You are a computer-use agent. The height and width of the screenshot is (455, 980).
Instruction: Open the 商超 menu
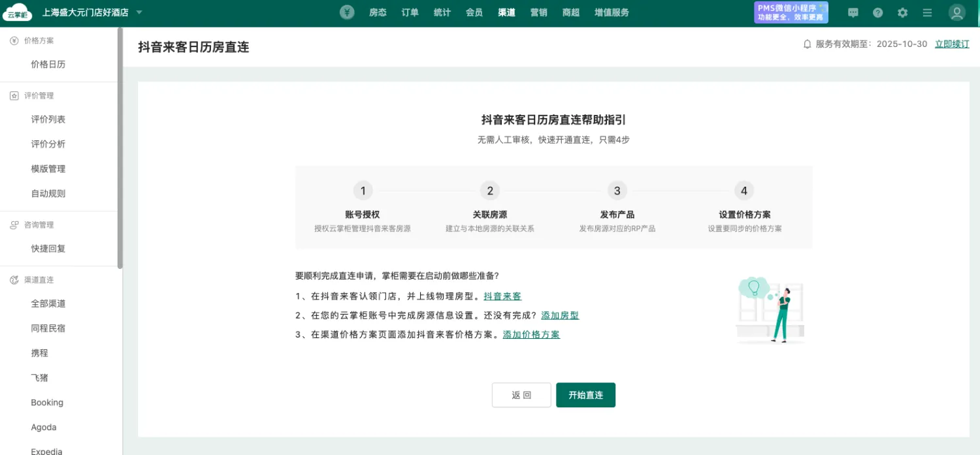pos(571,12)
